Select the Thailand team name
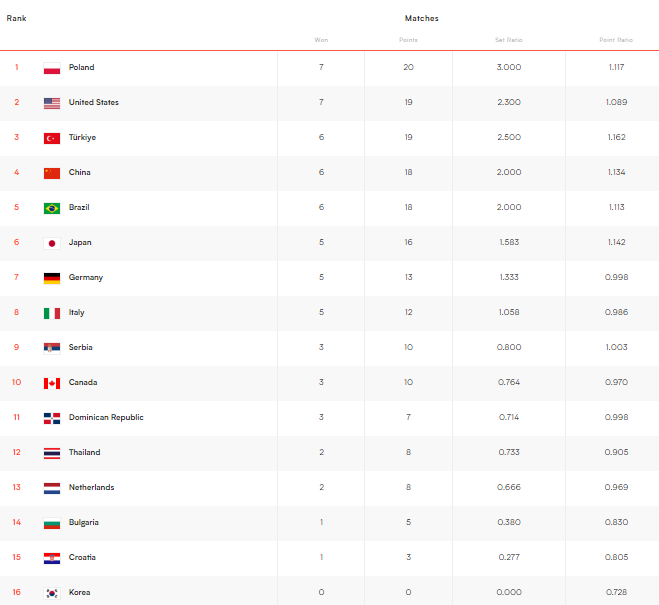659x605 pixels. (x=85, y=453)
